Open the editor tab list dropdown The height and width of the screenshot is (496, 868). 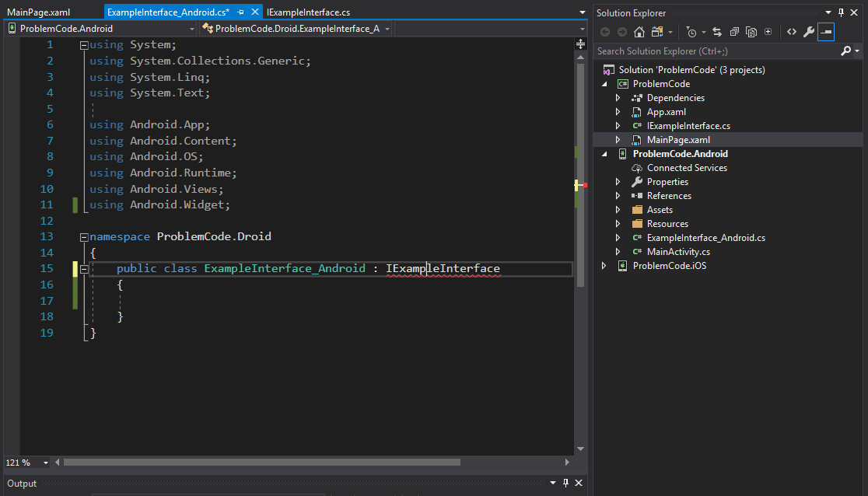coord(583,12)
